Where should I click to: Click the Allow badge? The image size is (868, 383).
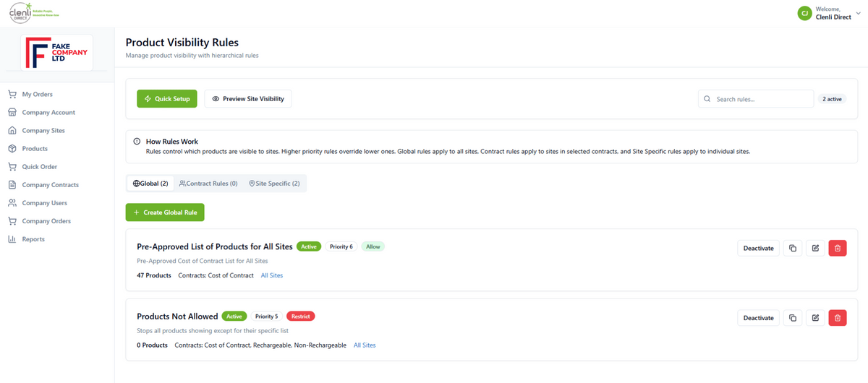pos(373,246)
